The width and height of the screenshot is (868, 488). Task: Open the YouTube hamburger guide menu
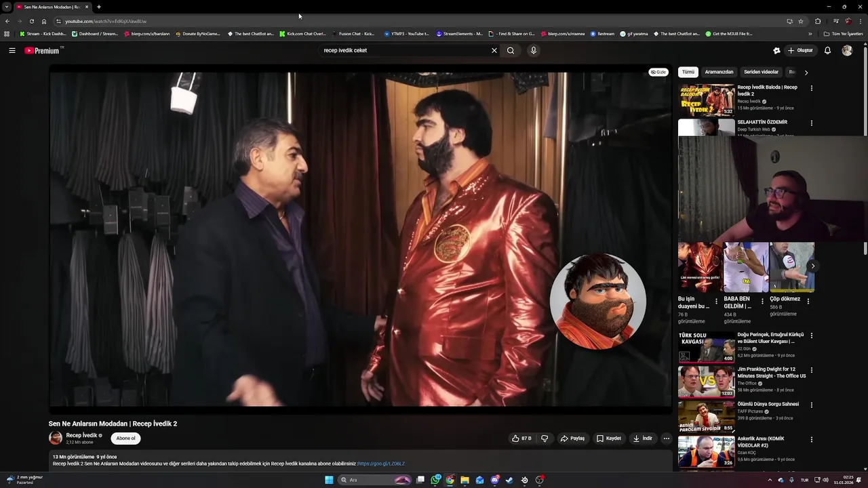pyautogui.click(x=12, y=50)
